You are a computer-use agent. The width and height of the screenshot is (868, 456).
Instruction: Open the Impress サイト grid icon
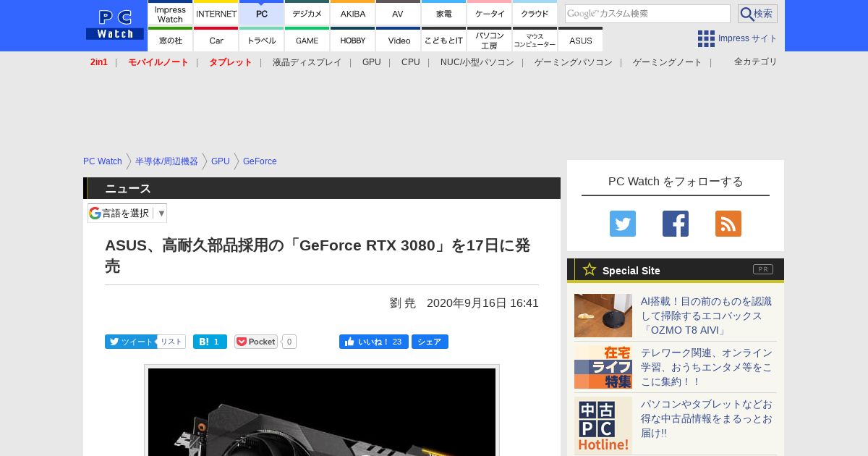coord(706,38)
